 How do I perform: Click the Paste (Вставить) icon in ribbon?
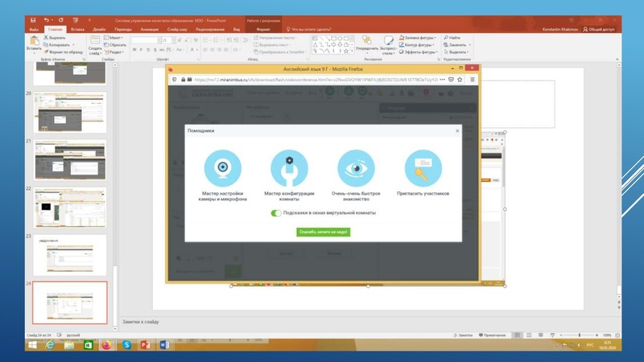33,42
